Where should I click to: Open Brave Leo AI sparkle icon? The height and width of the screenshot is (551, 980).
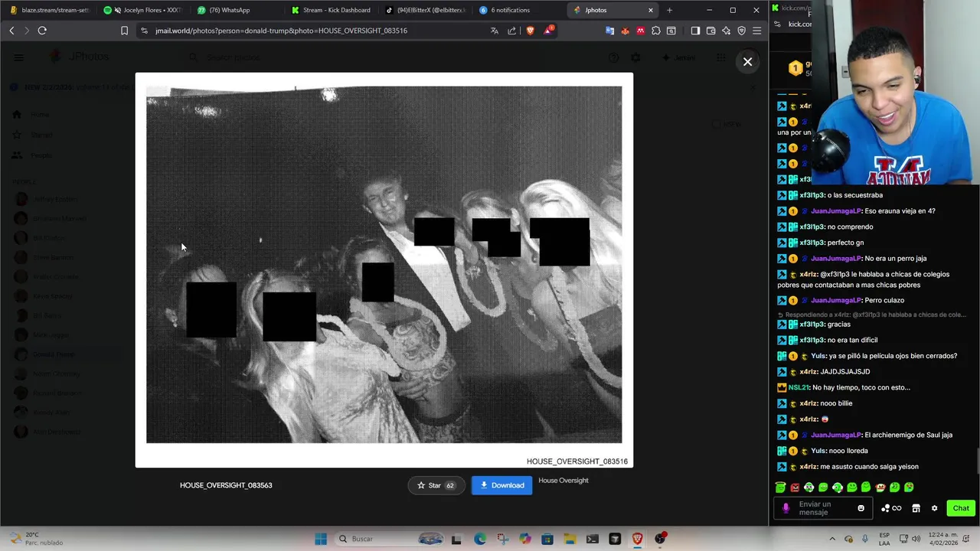[726, 31]
